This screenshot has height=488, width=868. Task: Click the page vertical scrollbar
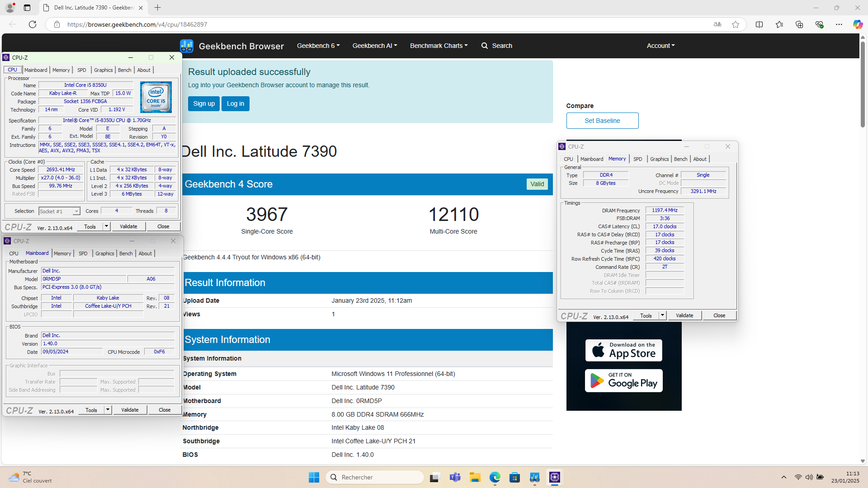click(863, 84)
